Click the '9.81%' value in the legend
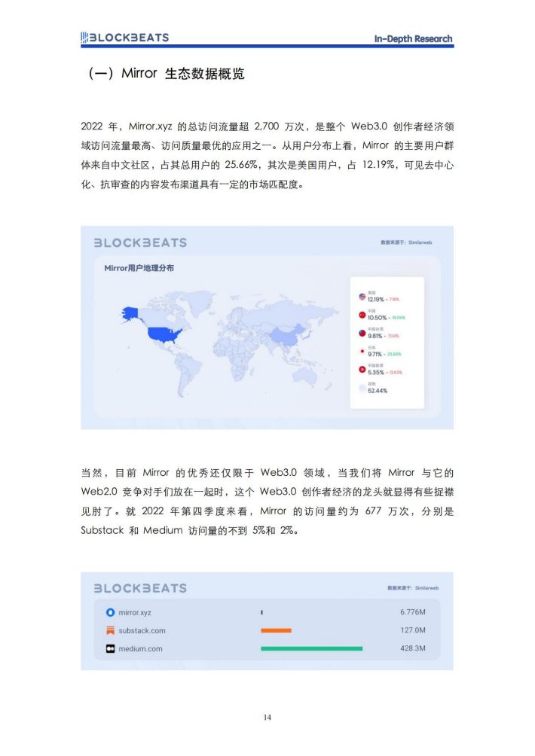 pyautogui.click(x=374, y=336)
